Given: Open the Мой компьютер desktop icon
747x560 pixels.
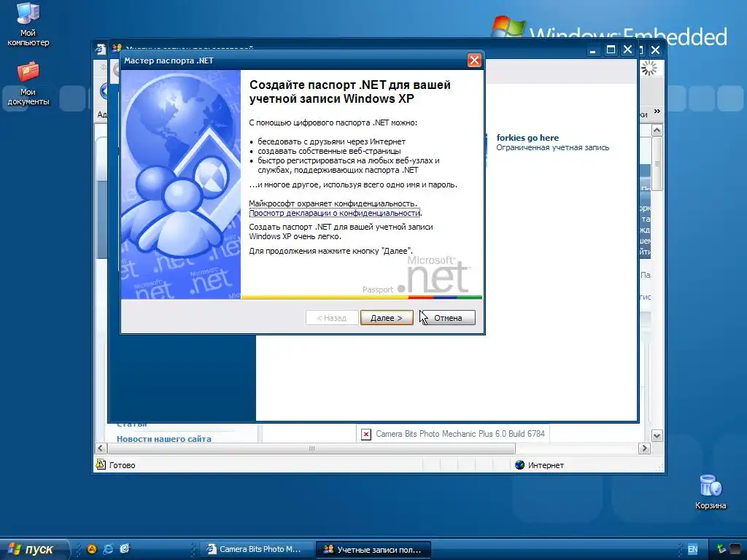Looking at the screenshot, I should [x=28, y=24].
